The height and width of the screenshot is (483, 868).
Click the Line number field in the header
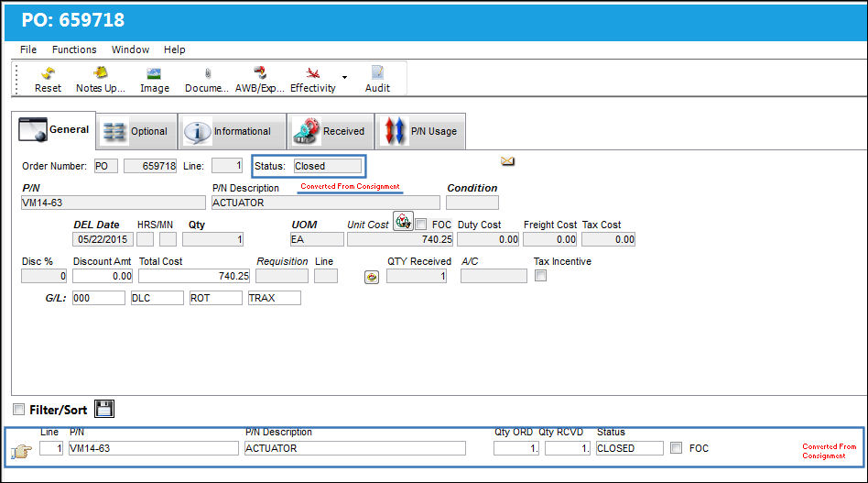pyautogui.click(x=227, y=166)
